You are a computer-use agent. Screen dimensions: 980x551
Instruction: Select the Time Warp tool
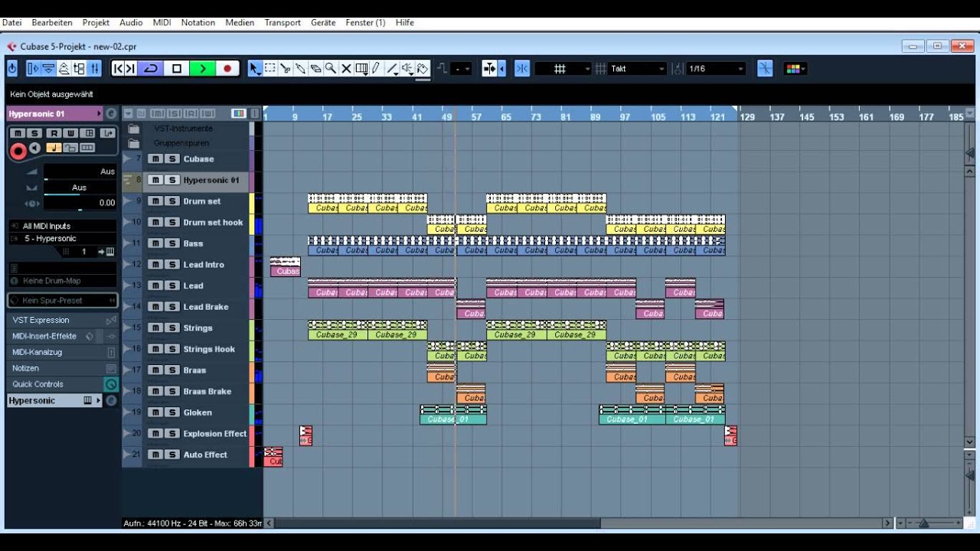361,69
